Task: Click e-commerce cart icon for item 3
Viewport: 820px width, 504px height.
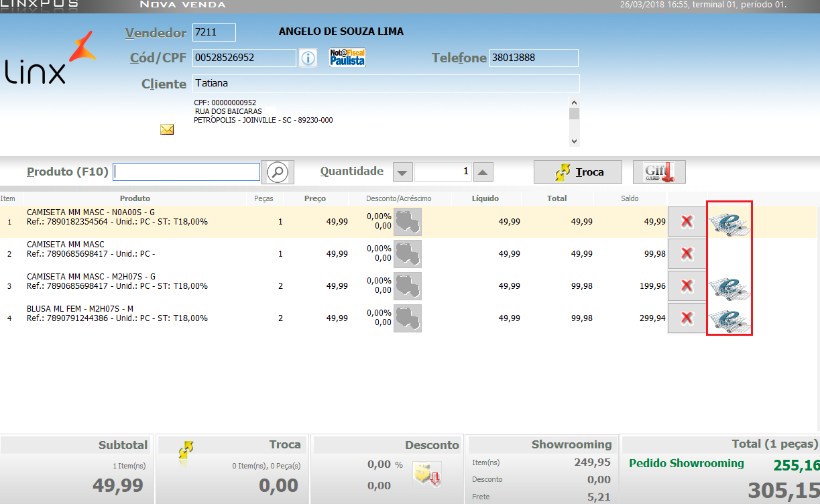Action: (729, 286)
